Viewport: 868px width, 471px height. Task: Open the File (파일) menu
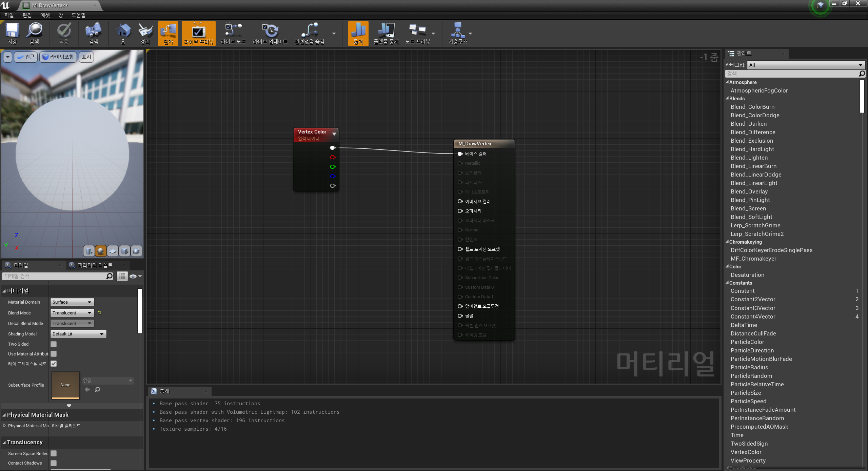click(9, 15)
